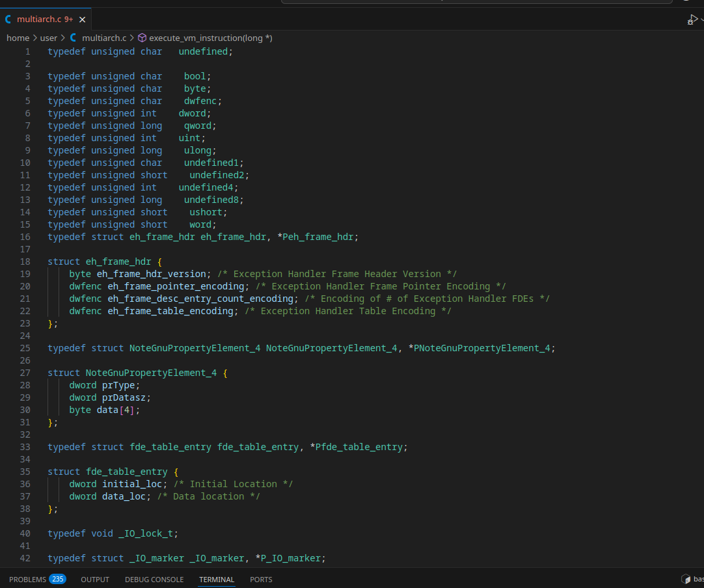Image resolution: width=704 pixels, height=588 pixels.
Task: Switch to the OUTPUT panel tab
Action: (x=95, y=580)
